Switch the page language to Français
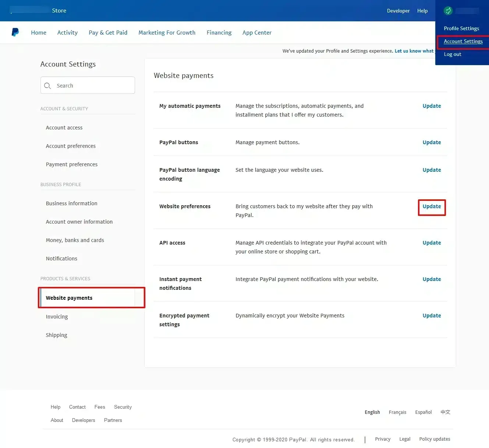 point(397,412)
